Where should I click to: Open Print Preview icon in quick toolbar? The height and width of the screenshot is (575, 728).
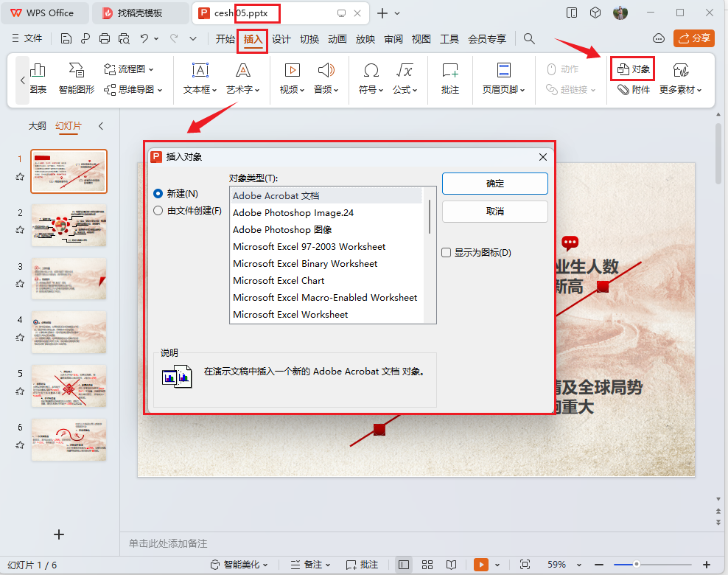point(124,38)
